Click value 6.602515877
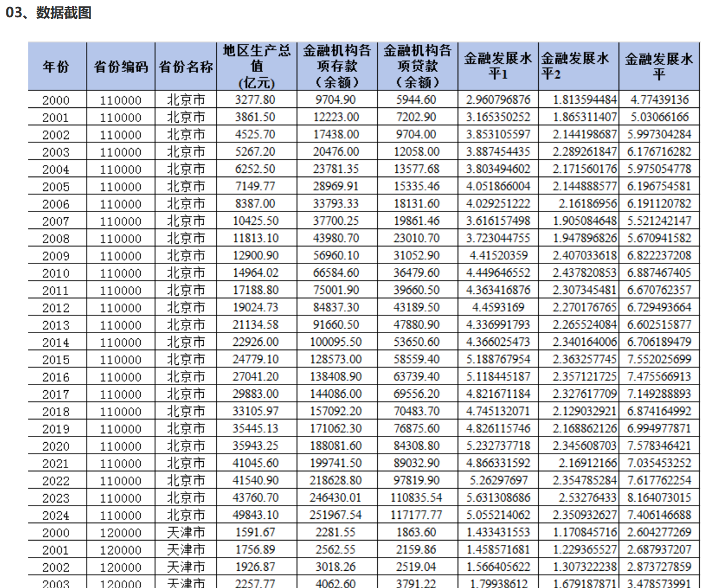 (659, 325)
